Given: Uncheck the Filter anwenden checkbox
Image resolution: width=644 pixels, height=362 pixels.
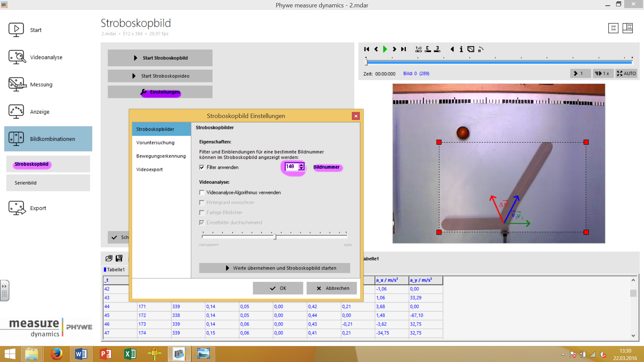Looking at the screenshot, I should pyautogui.click(x=202, y=167).
